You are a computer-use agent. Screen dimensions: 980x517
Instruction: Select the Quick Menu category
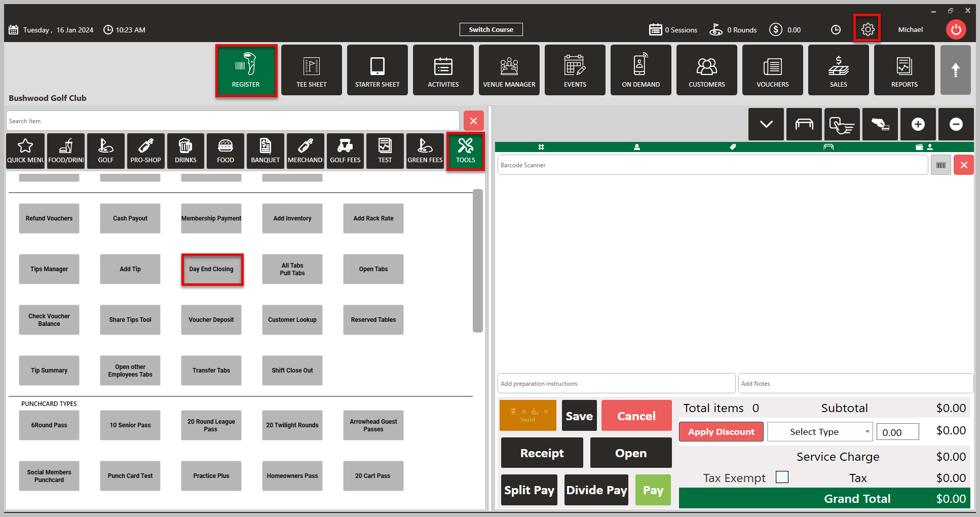click(25, 151)
